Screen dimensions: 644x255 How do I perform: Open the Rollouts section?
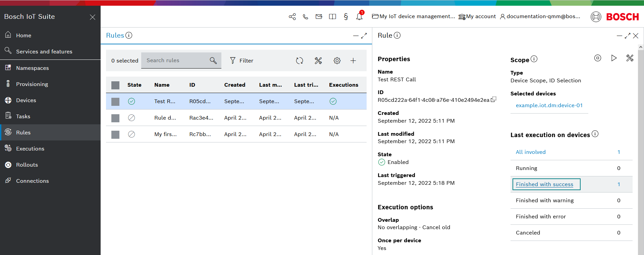pyautogui.click(x=50, y=165)
